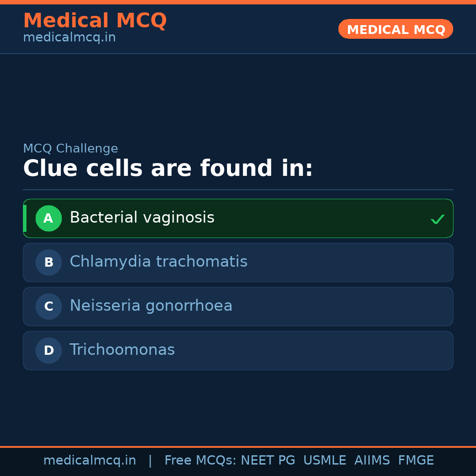Choose the Chlamydia trachomatis option
476x476 pixels.
[x=159, y=262]
